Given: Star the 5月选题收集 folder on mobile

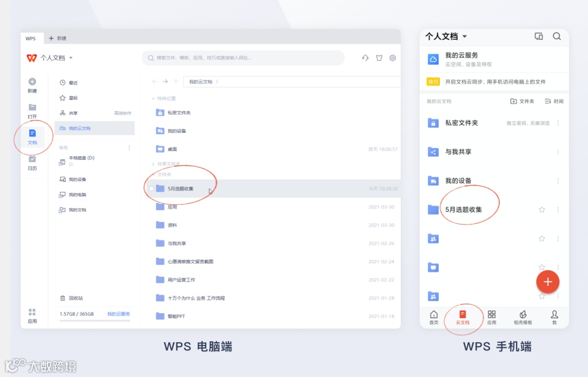Looking at the screenshot, I should click(542, 210).
